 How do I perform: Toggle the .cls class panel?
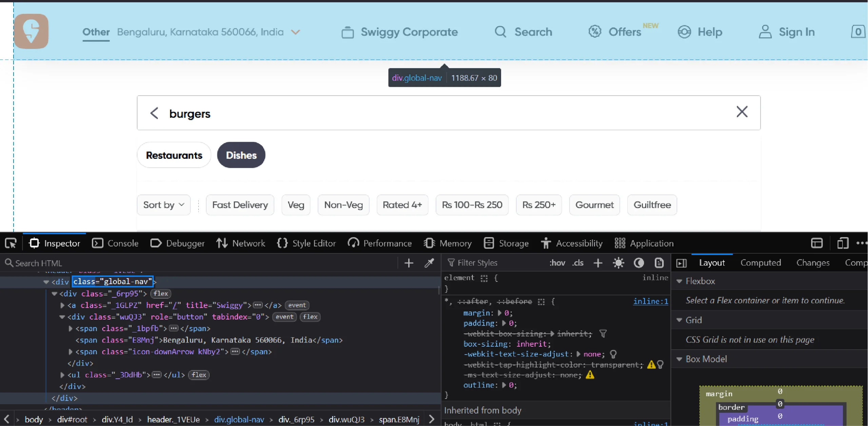[578, 263]
